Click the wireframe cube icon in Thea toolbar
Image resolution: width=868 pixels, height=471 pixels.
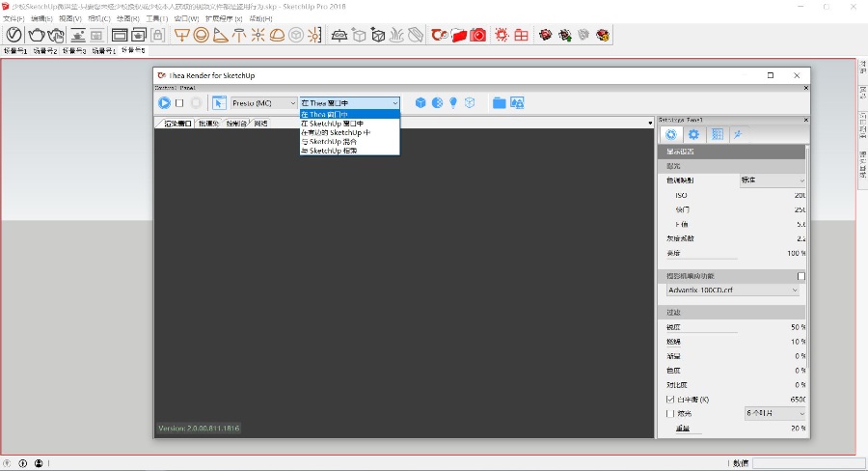point(470,103)
